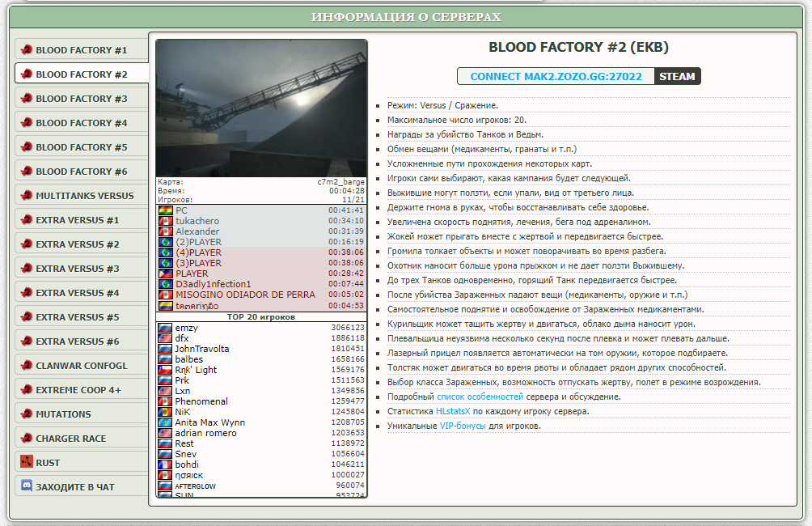Open the BLOOD FACTORY #1 server tab

(x=82, y=50)
